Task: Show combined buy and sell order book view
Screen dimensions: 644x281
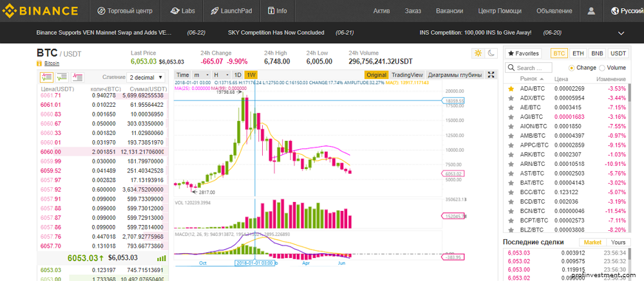Action: click(47, 77)
